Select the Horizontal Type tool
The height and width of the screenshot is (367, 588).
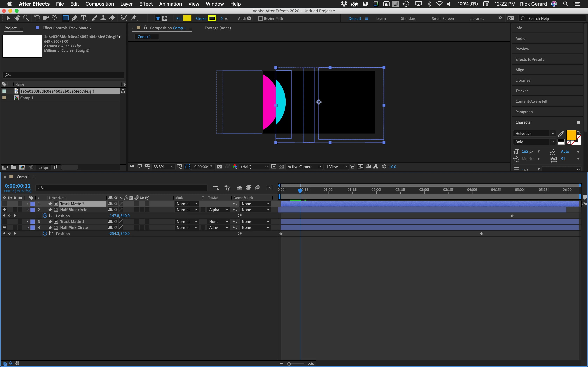click(83, 18)
